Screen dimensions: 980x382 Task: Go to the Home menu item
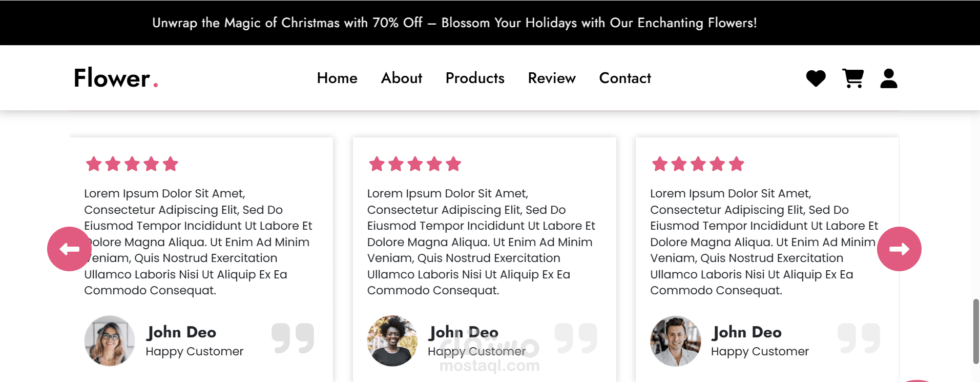pyautogui.click(x=337, y=78)
